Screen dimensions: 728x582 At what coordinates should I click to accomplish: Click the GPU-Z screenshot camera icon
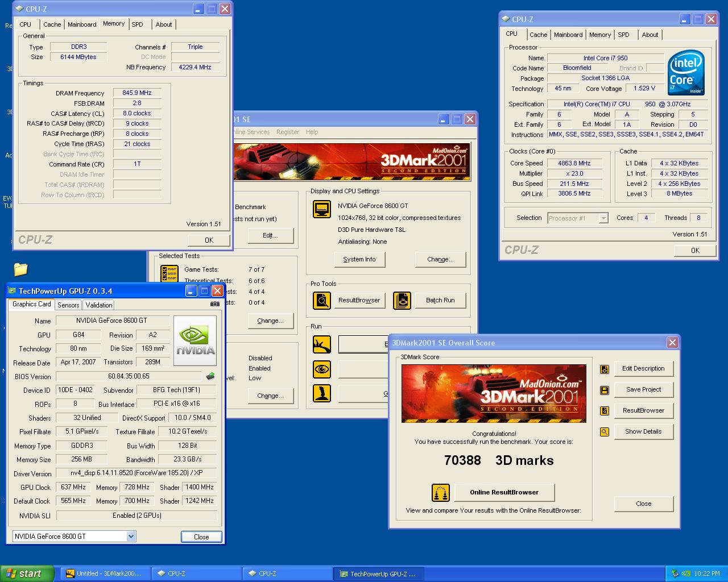214,304
